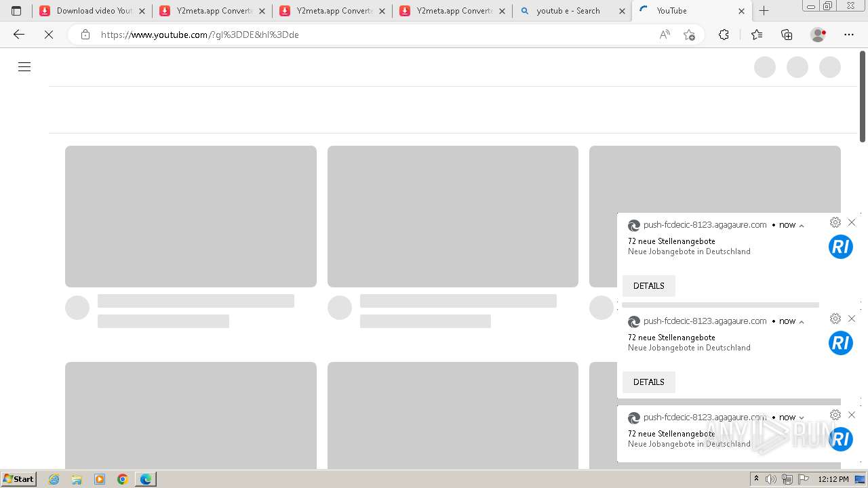Open Settings and more menu
Image resolution: width=868 pixels, height=488 pixels.
tap(849, 35)
